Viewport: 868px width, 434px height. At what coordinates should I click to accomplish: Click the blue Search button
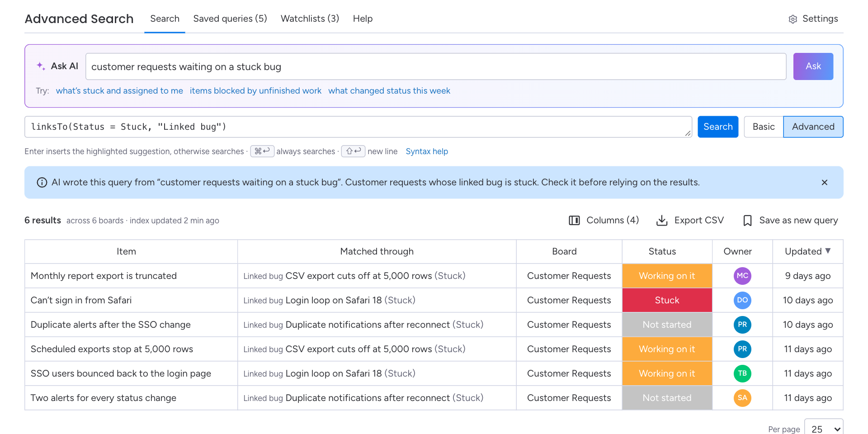click(718, 127)
